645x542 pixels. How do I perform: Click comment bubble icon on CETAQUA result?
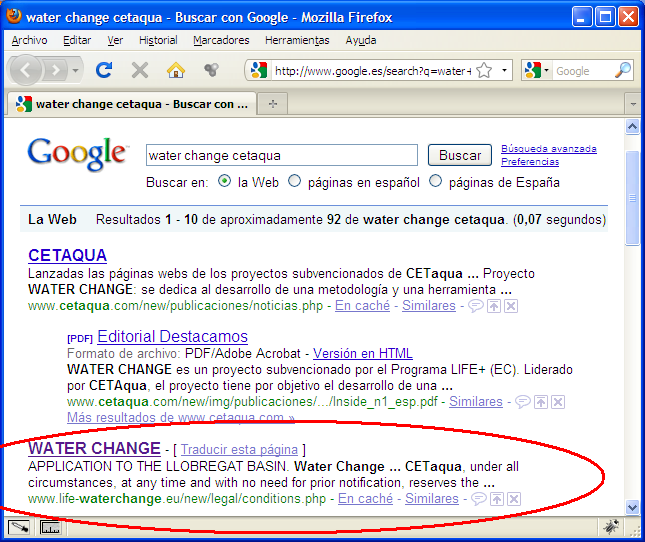pyautogui.click(x=476, y=306)
